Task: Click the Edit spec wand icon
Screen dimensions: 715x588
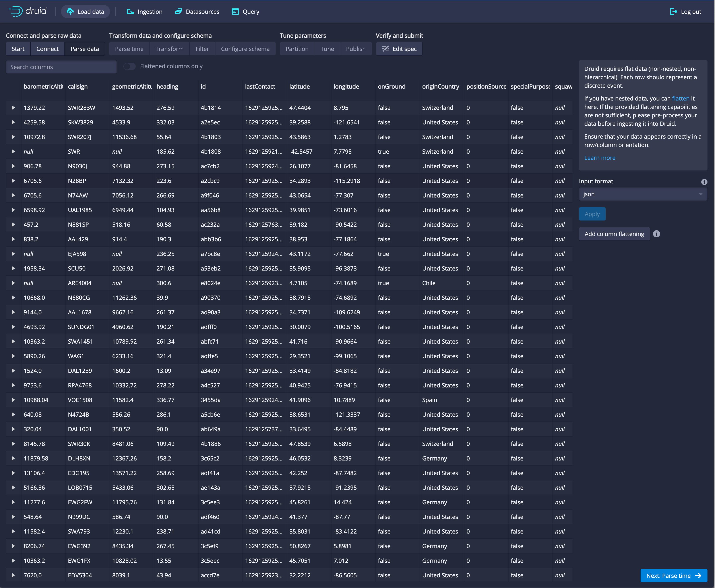Action: 386,49
